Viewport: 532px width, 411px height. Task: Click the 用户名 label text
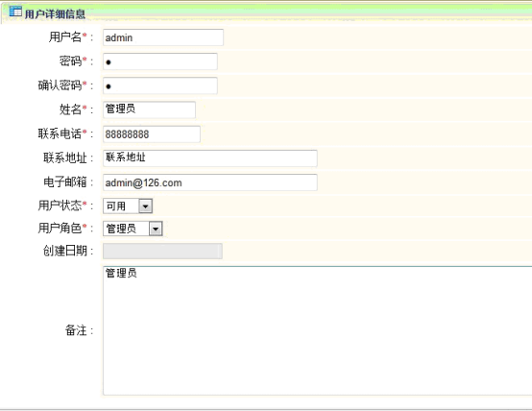pyautogui.click(x=65, y=36)
